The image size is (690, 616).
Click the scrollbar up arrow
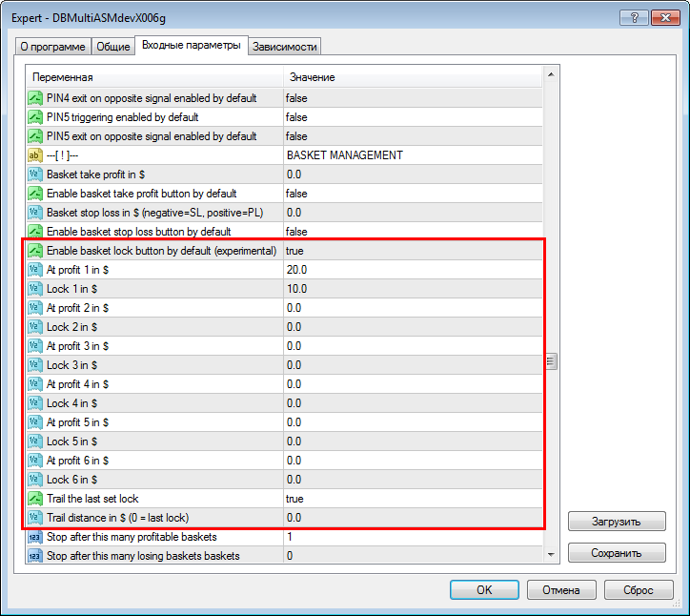click(551, 74)
